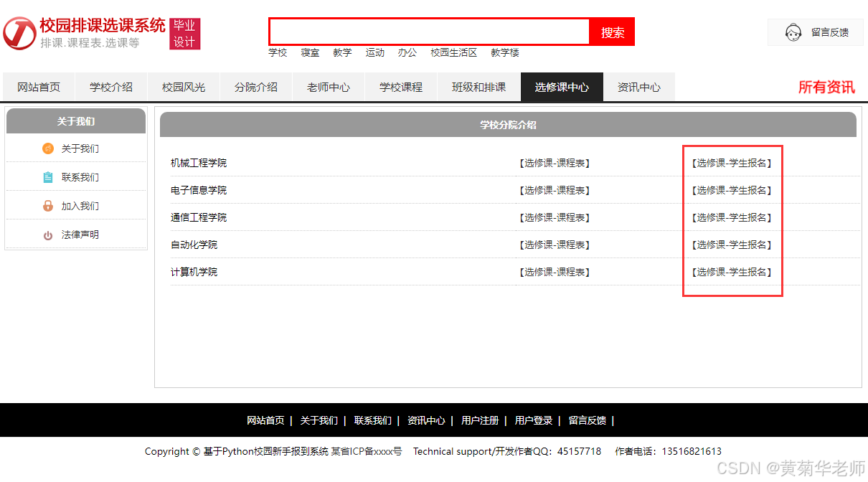Click the 所有资讯 red heading link
The height and width of the screenshot is (482, 868).
click(x=826, y=88)
